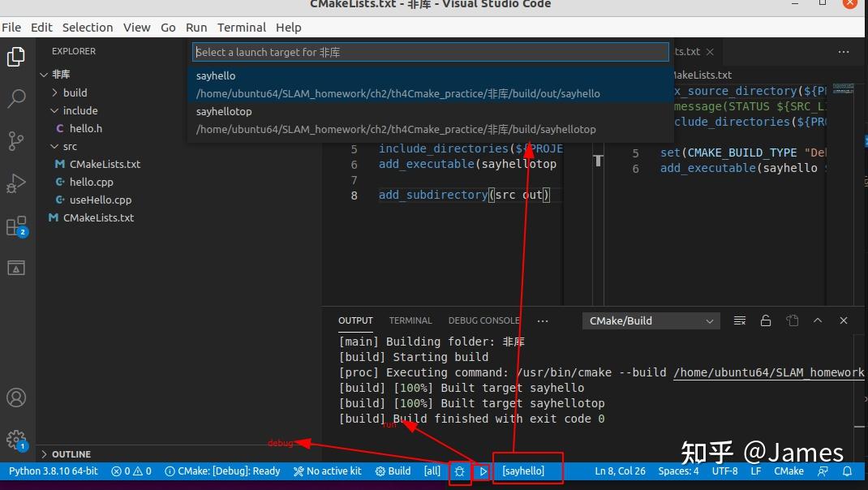The height and width of the screenshot is (490, 868).
Task: Open output log in editor
Action: [793, 320]
